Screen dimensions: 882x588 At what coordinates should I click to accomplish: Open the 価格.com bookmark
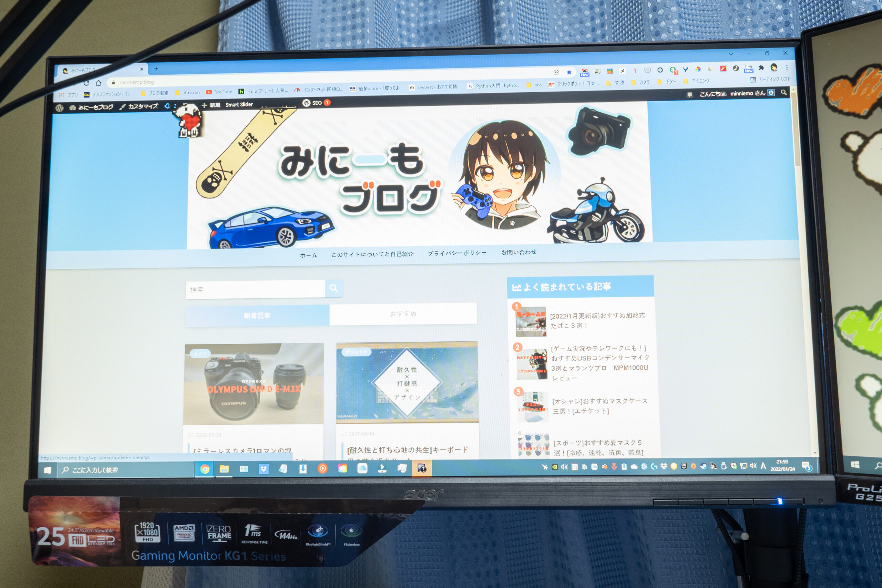pyautogui.click(x=376, y=89)
